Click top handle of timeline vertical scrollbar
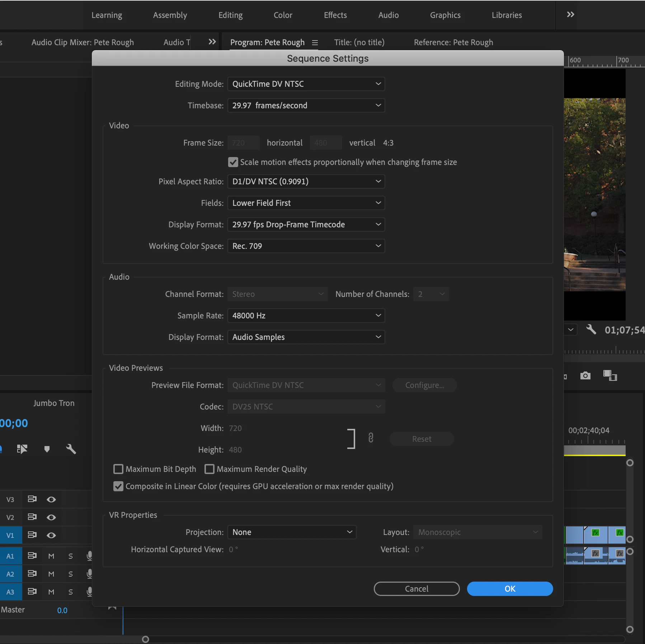 point(630,463)
